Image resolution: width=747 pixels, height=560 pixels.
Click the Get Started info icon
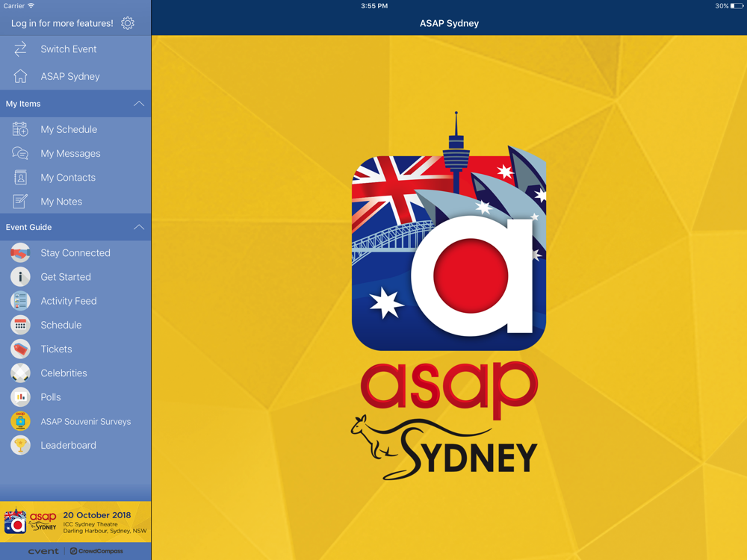tap(20, 277)
